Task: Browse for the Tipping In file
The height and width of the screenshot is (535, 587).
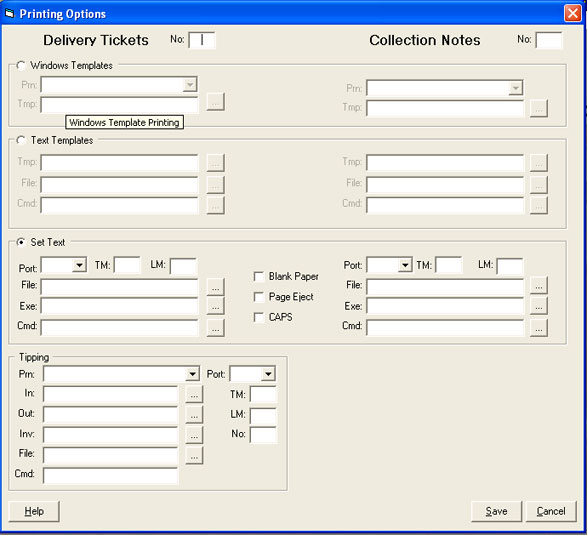Action: 194,394
